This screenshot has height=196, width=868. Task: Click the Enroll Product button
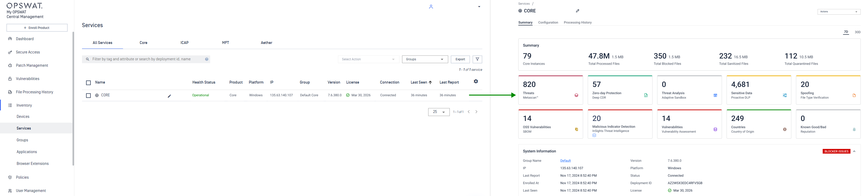(x=37, y=28)
